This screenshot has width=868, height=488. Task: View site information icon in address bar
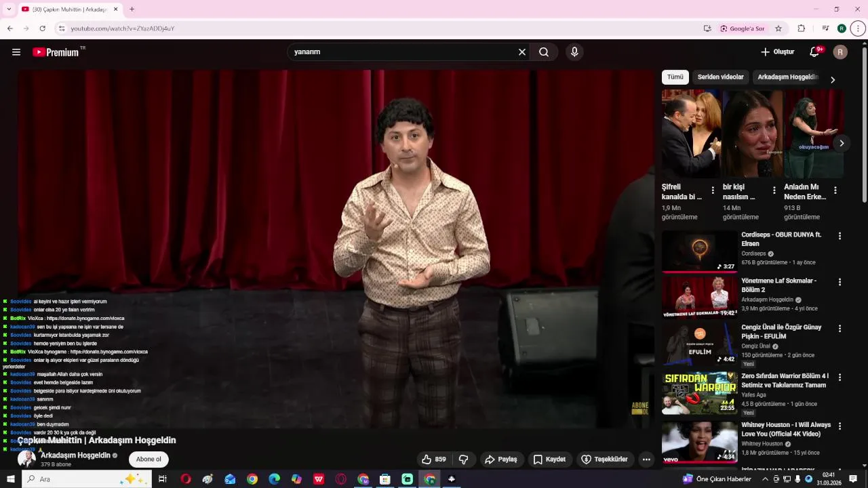tap(62, 28)
